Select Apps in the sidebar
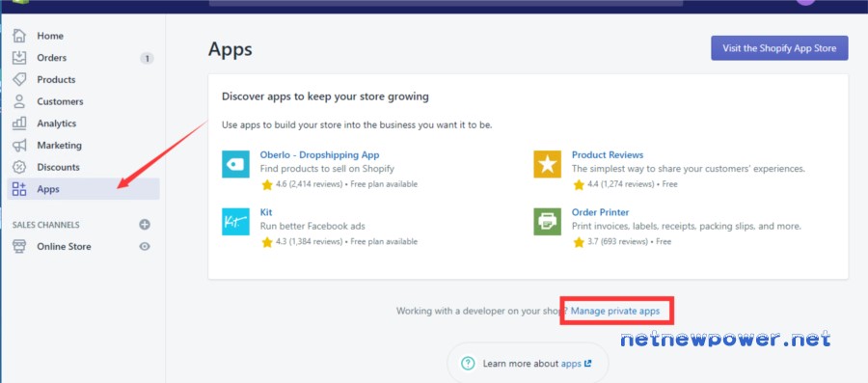Viewport: 868px width, 383px height. pyautogui.click(x=83, y=189)
